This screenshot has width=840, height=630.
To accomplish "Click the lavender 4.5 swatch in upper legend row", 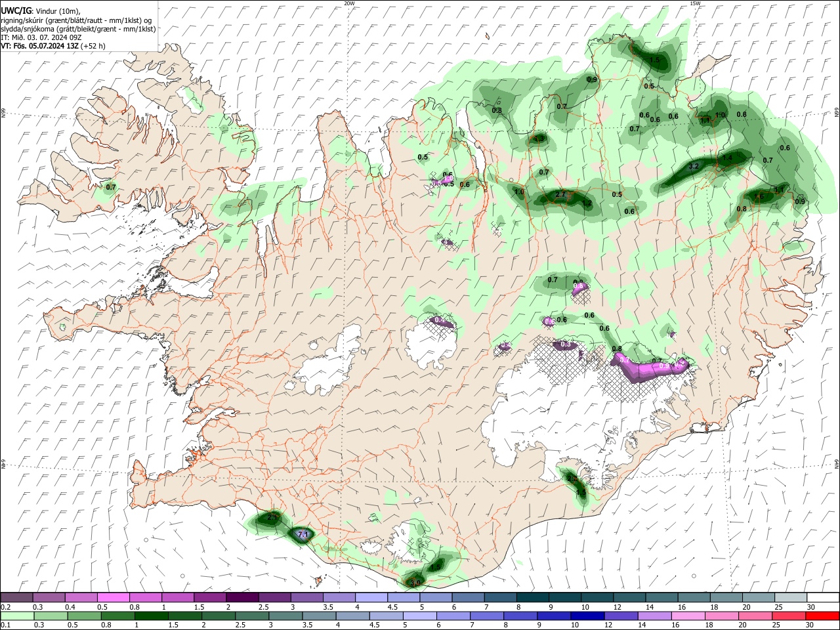I will (x=403, y=597).
